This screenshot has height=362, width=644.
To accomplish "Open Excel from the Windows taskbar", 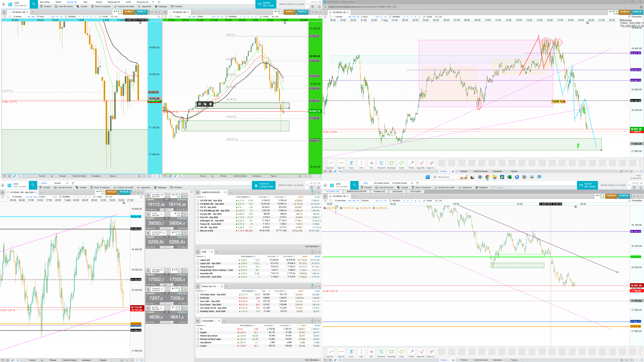I will [x=509, y=177].
